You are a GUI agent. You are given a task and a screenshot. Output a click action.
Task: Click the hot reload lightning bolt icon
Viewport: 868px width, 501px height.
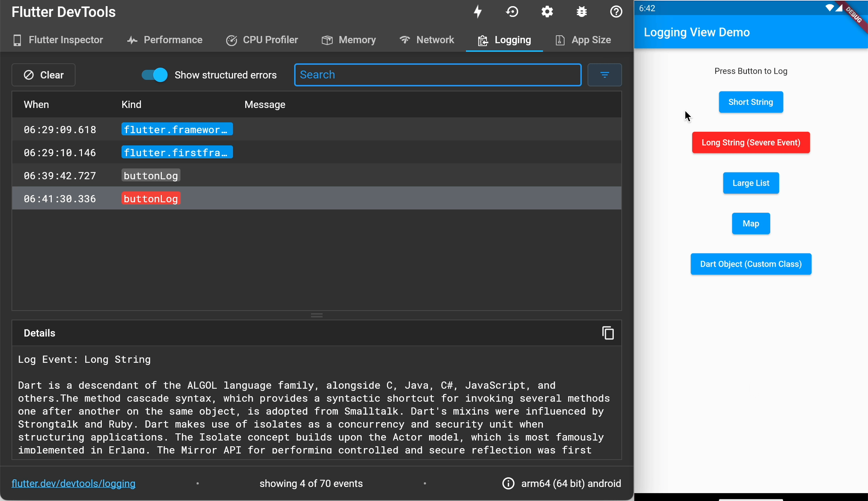click(478, 12)
